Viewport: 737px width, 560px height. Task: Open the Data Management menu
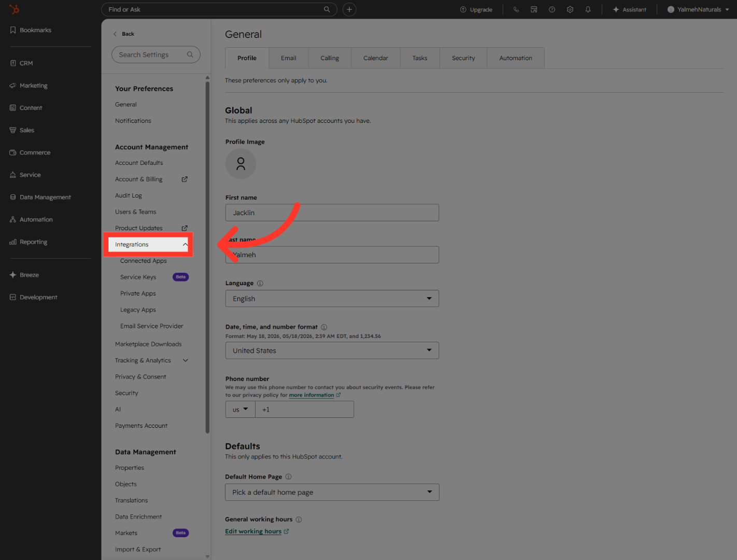pyautogui.click(x=40, y=197)
